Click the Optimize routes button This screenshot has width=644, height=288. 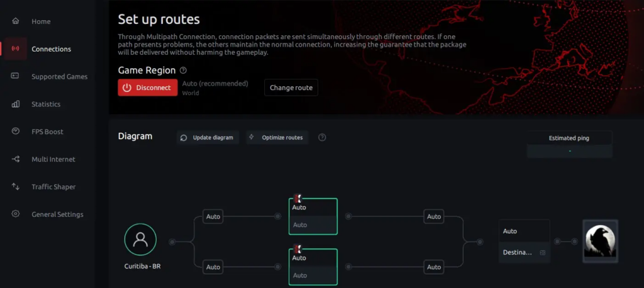point(277,138)
